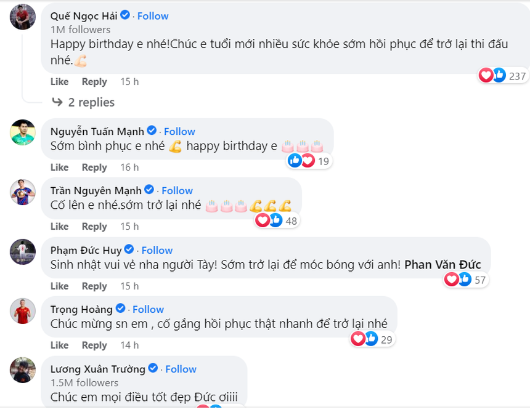Follow Phạm Đức Huy
Screen dimensions: 530x420
click(157, 250)
